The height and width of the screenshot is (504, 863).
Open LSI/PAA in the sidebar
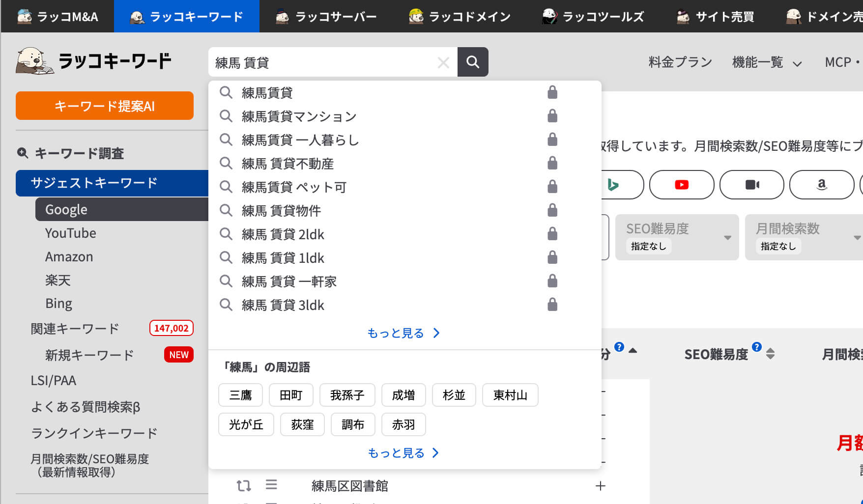pyautogui.click(x=53, y=380)
